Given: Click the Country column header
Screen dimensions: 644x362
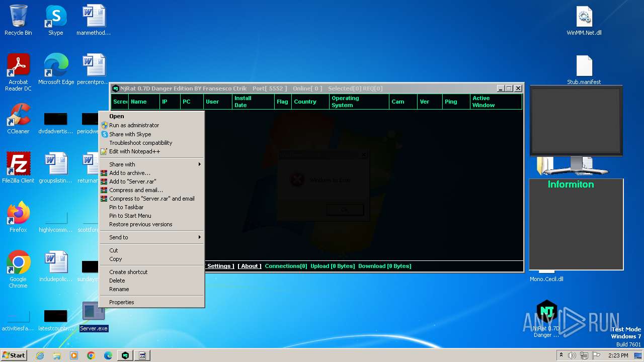Looking at the screenshot, I should pyautogui.click(x=310, y=102).
